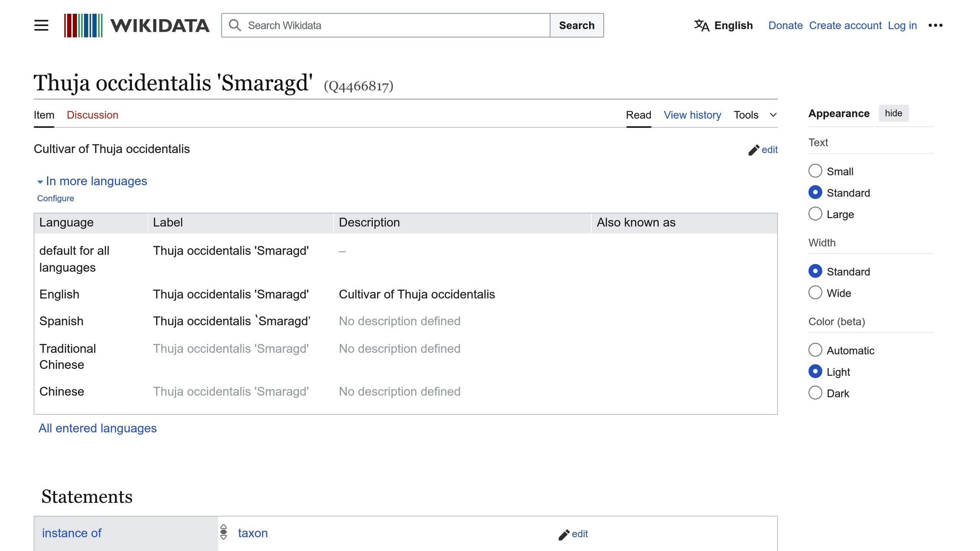The image size is (980, 551).
Task: Choose the Wide width radio button
Action: 815,292
